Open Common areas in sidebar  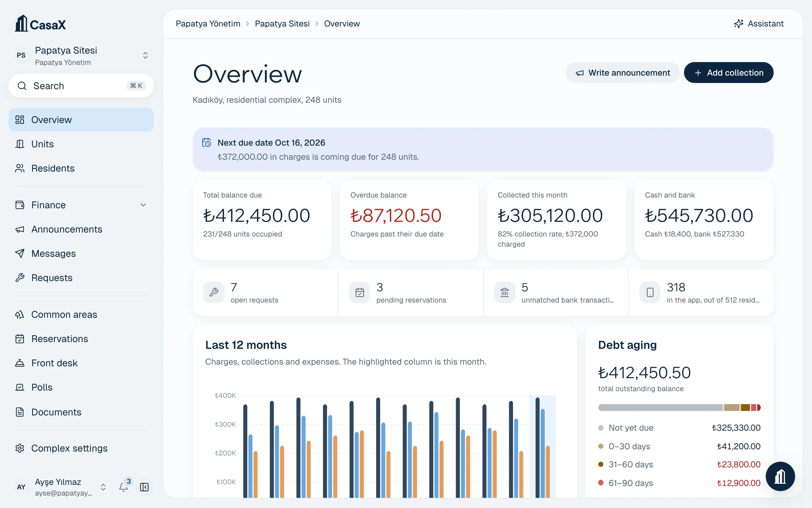click(81, 314)
